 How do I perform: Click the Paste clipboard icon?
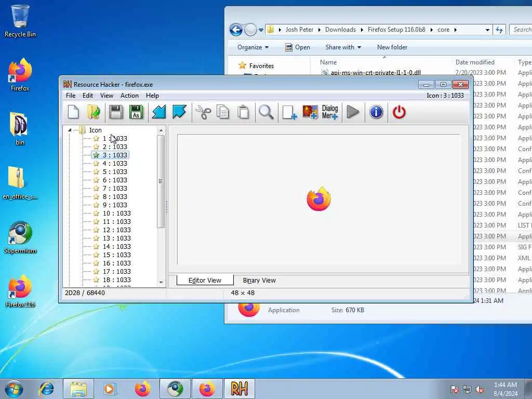click(x=243, y=112)
